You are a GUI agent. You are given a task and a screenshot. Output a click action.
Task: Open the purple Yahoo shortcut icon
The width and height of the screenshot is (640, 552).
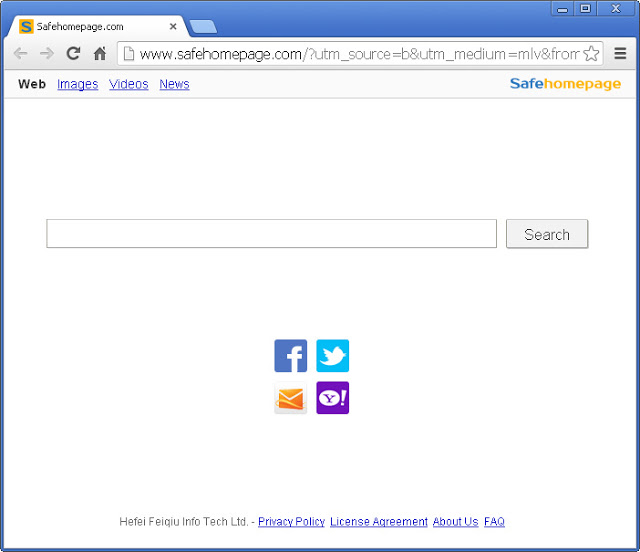tap(333, 398)
